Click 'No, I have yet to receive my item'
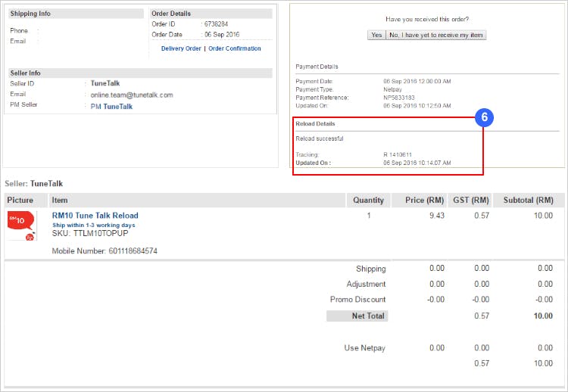Image resolution: width=568 pixels, height=392 pixels. pyautogui.click(x=436, y=35)
